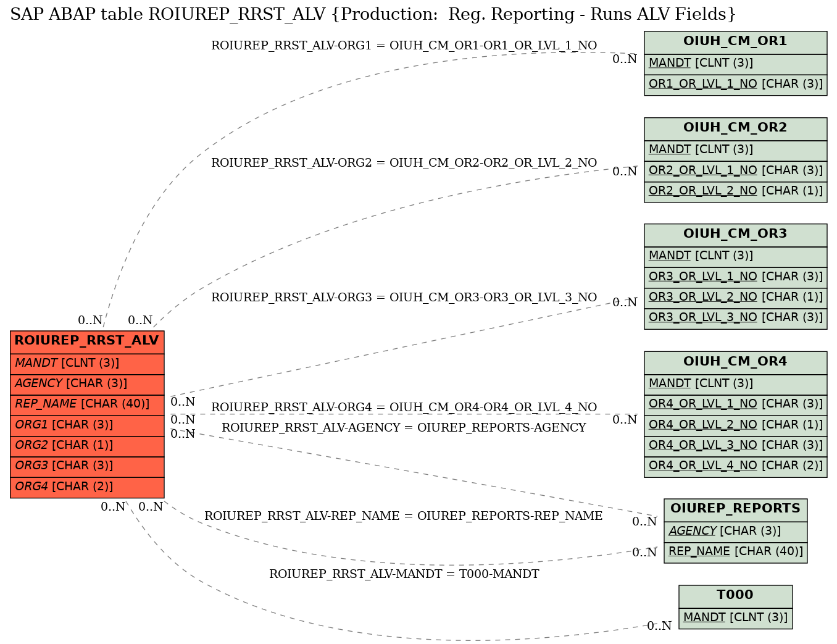This screenshot has height=644, width=837.
Task: Click the REP_NAME = OIUREP_REPORTS-REP_NAME relation label
Action: pos(404,516)
